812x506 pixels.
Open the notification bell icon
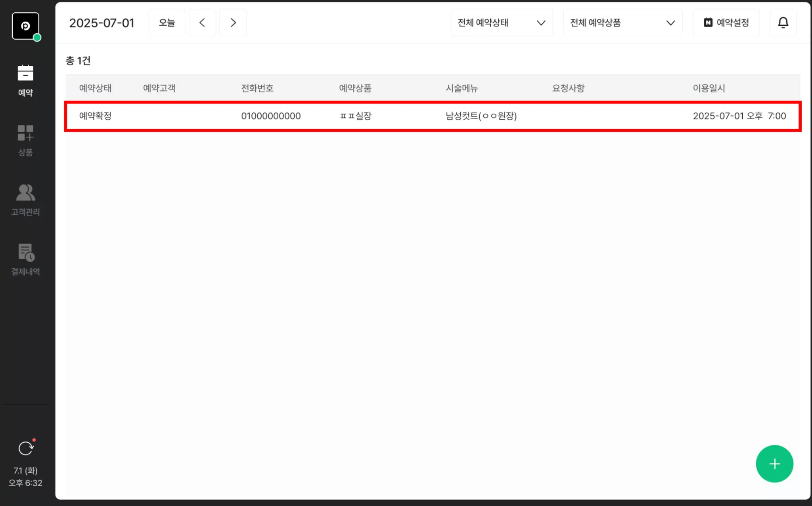tap(783, 23)
